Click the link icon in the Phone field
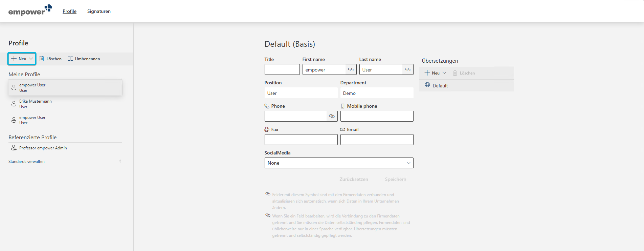The width and height of the screenshot is (644, 251). tap(332, 116)
